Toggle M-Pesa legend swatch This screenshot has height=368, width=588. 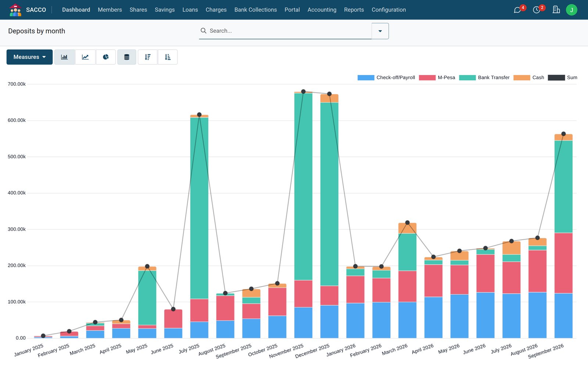click(x=427, y=78)
